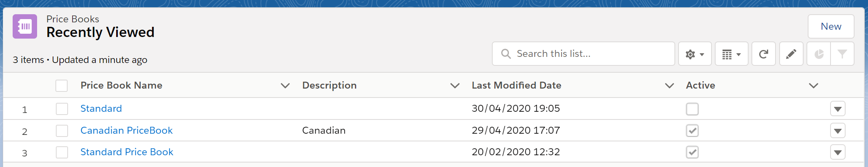868x167 pixels.
Task: Open the display-as table view menu
Action: (x=731, y=54)
